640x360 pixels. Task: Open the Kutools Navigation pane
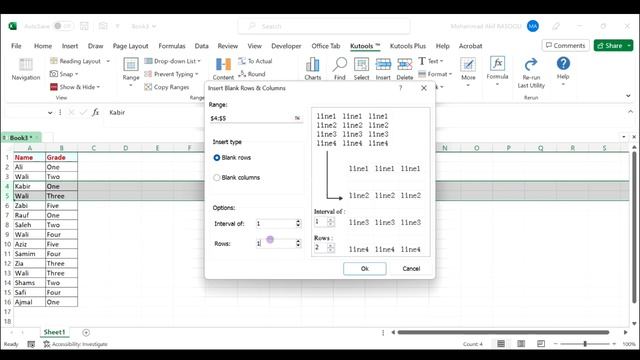pos(26,69)
